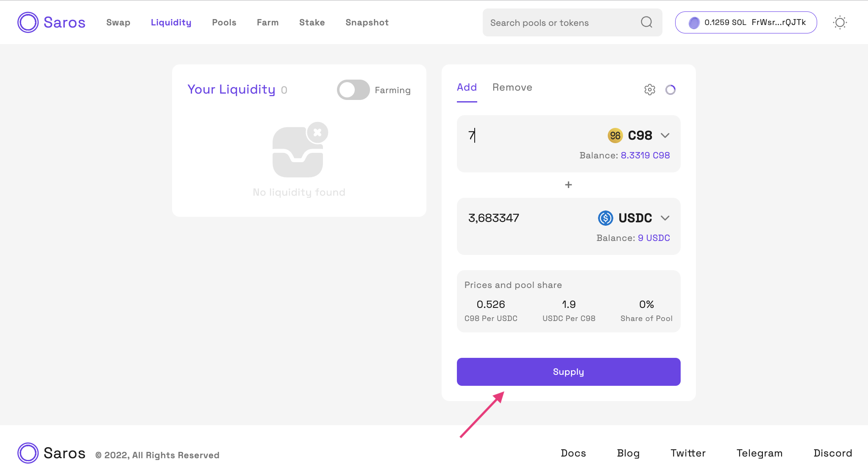Expand the USDC token selector dropdown

coord(665,218)
